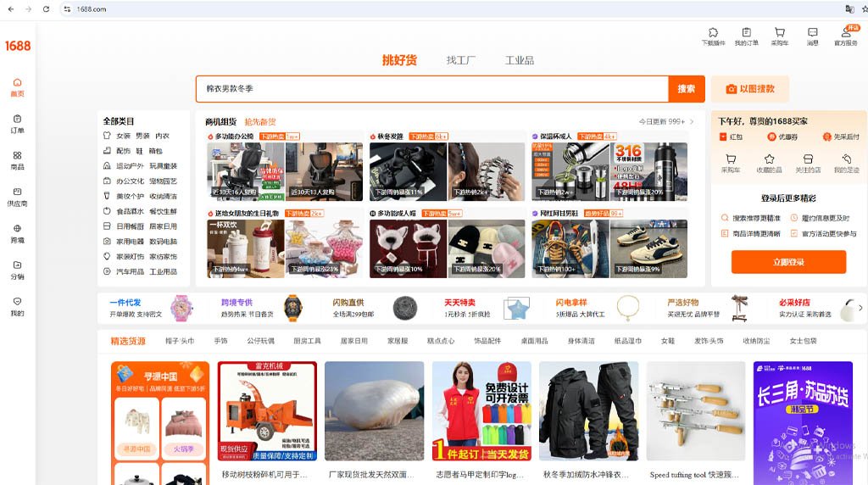The image size is (868, 485).
Task: Expand 今日更新 999+ arrow link
Action: click(x=691, y=121)
